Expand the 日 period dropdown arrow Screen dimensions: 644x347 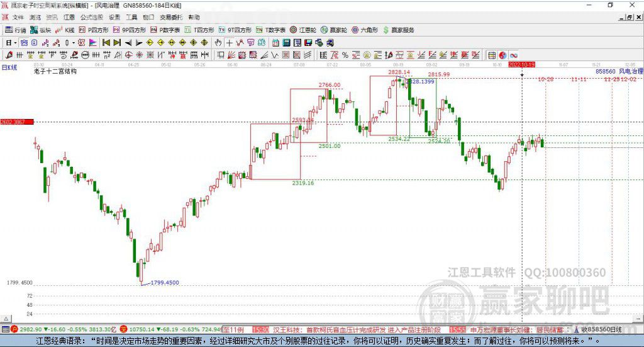[15, 43]
